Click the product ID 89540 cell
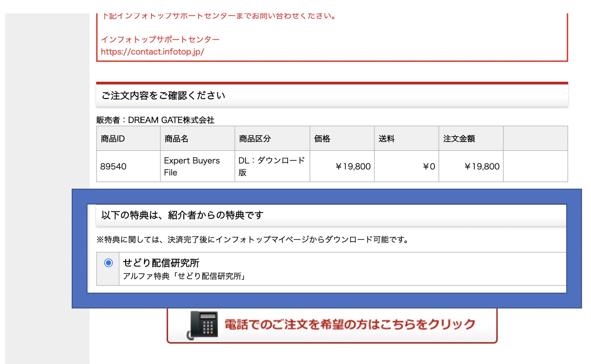Image resolution: width=591 pixels, height=364 pixels. 113,167
